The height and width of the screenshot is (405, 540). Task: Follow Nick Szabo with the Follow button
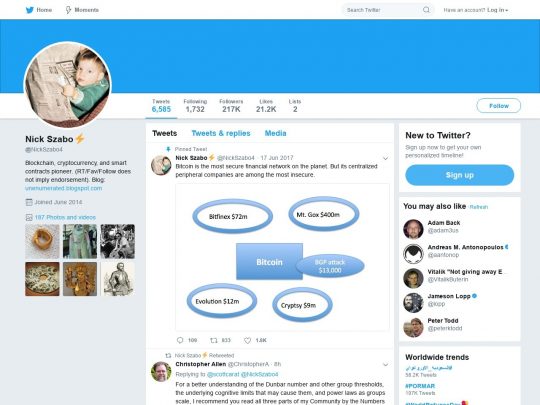click(499, 106)
